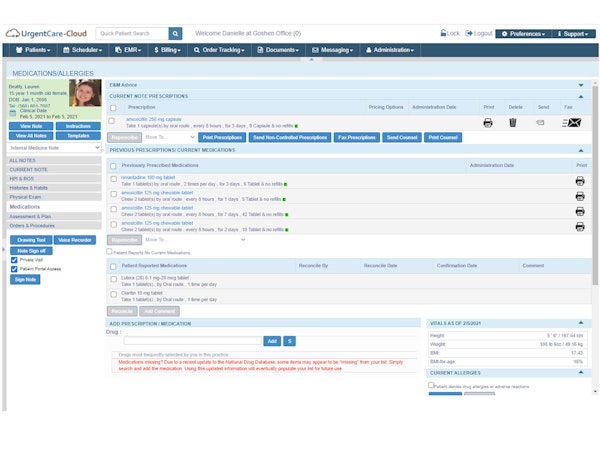This screenshot has height=450, width=600.
Task: Click the print icon for amoxicillin 250 mg capsule
Action: (488, 123)
